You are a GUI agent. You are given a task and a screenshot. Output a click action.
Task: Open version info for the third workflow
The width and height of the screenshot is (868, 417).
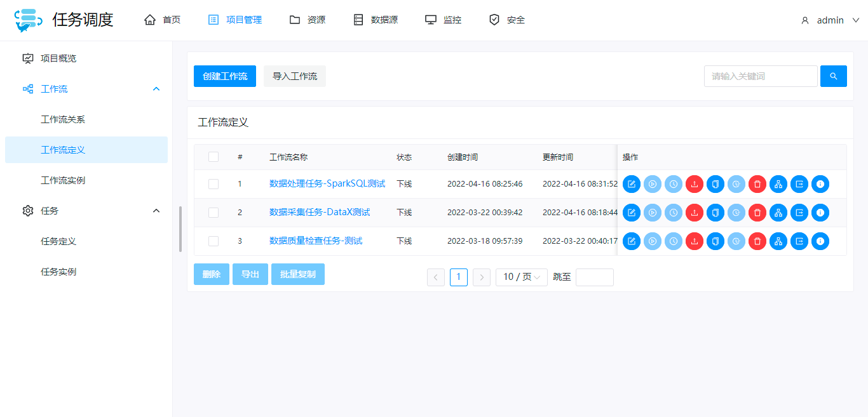pyautogui.click(x=820, y=241)
